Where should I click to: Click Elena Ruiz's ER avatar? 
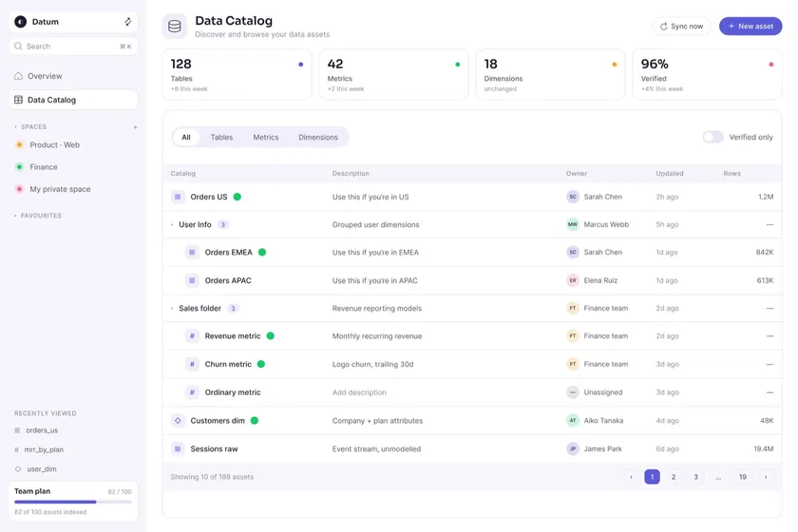click(573, 280)
